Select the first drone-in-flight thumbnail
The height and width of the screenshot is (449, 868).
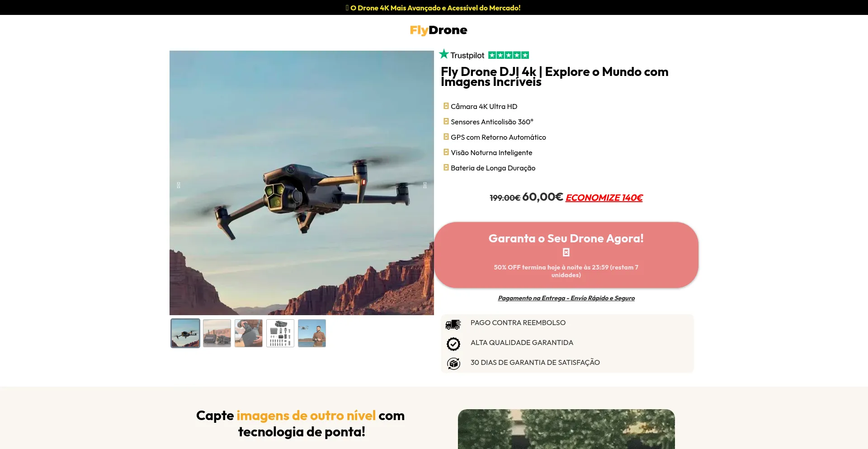pyautogui.click(x=185, y=333)
